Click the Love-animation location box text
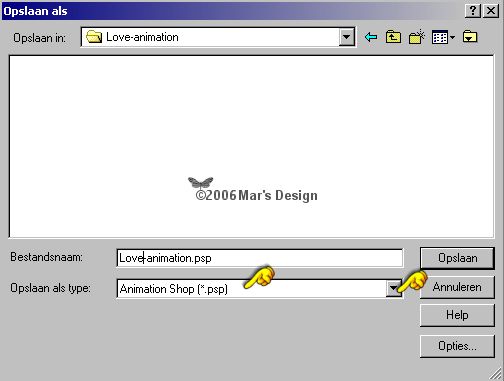The image size is (504, 381). [142, 37]
